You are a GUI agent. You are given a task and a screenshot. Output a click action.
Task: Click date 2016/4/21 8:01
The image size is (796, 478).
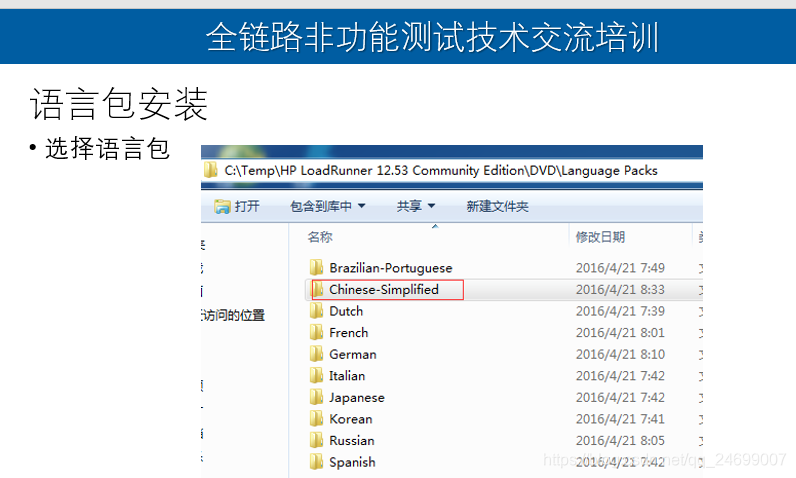(620, 332)
